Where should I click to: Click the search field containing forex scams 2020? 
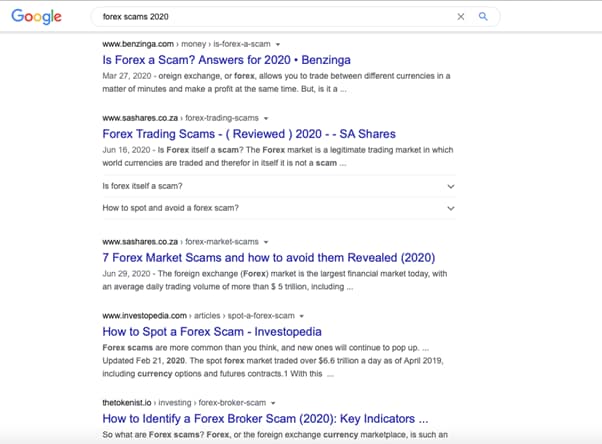[x=270, y=17]
